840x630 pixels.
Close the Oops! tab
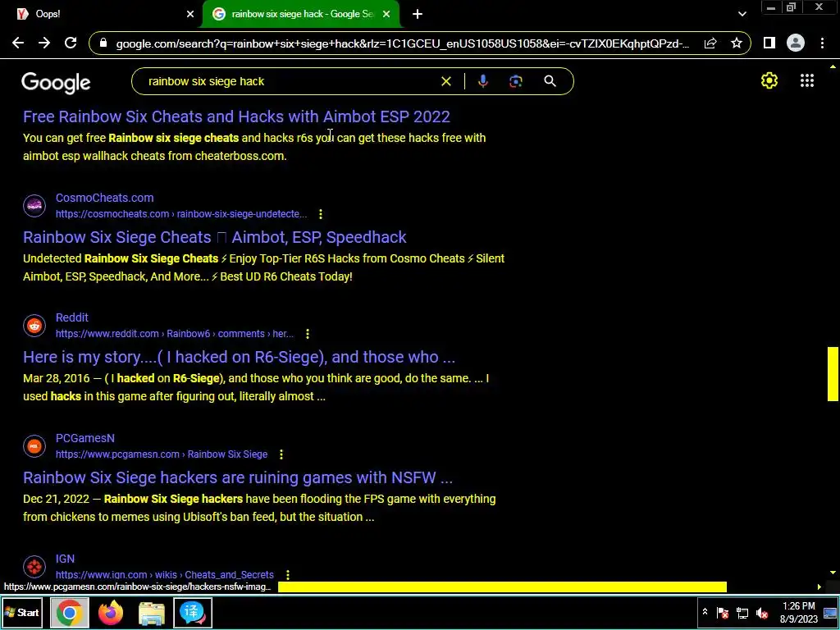190,15
